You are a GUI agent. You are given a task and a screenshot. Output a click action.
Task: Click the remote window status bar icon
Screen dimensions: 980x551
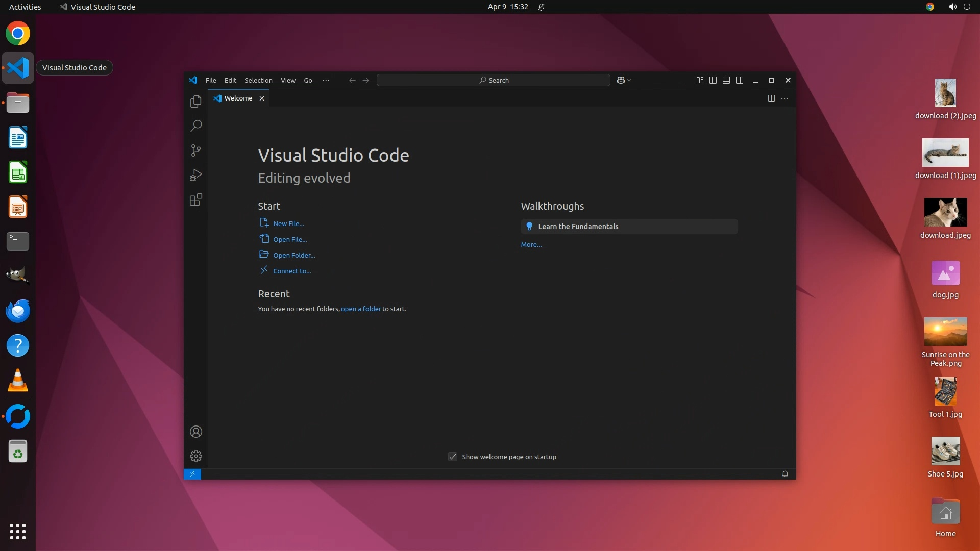[192, 474]
